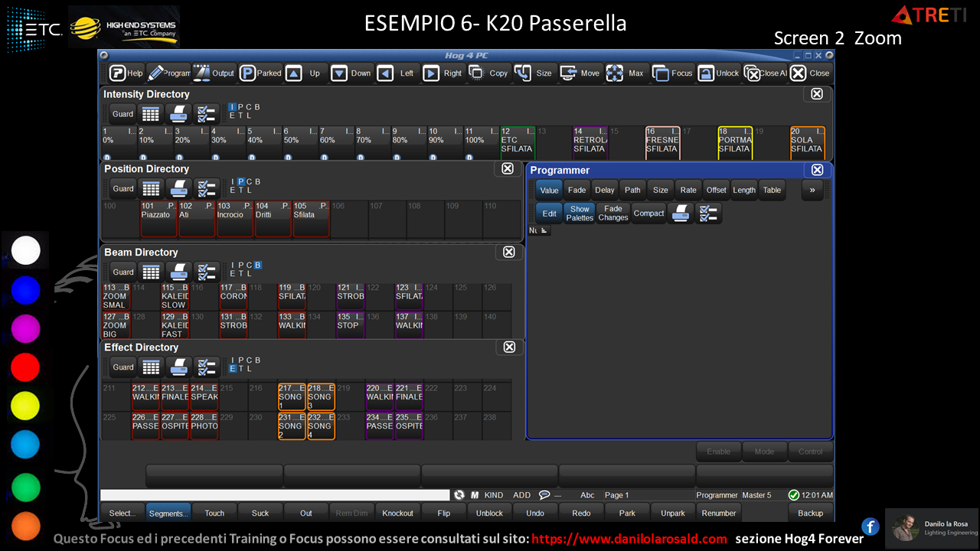Select the yellow color circle
Image resolution: width=980 pixels, height=551 pixels.
25,406
